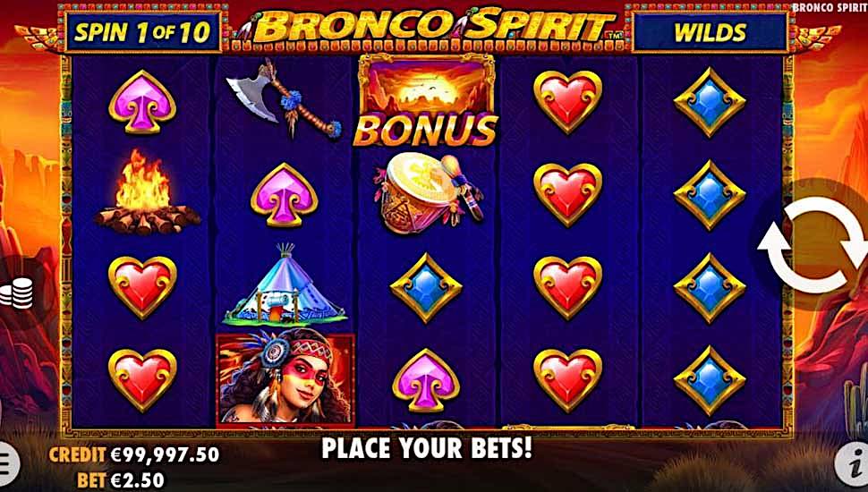Click the PLACE YOUR BETS message

click(427, 448)
